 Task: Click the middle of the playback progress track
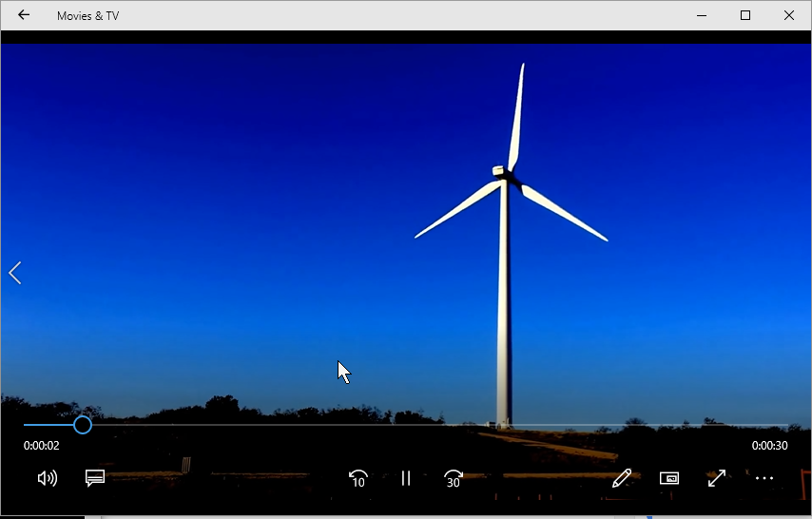[406, 425]
